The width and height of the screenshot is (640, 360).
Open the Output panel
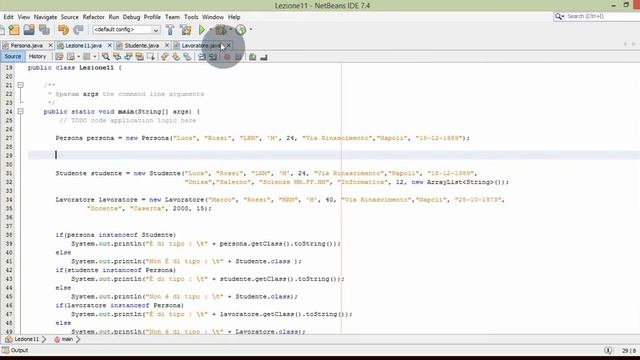15,350
